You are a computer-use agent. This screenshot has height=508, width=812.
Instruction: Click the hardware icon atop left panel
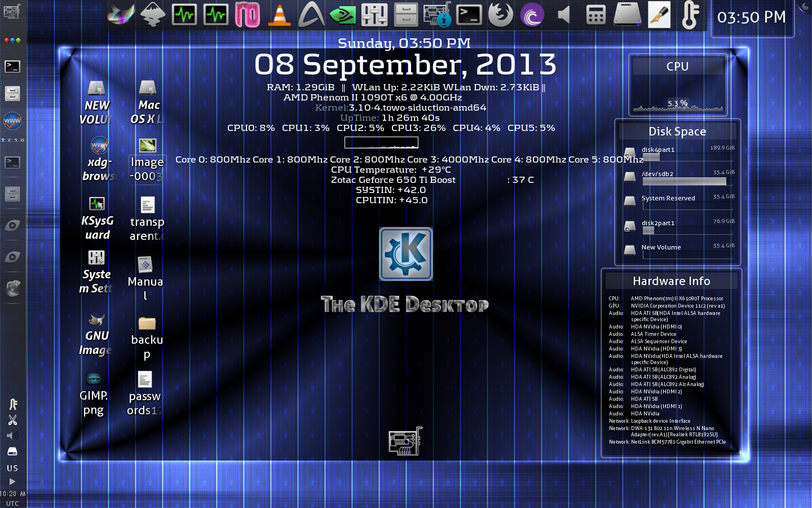click(12, 11)
